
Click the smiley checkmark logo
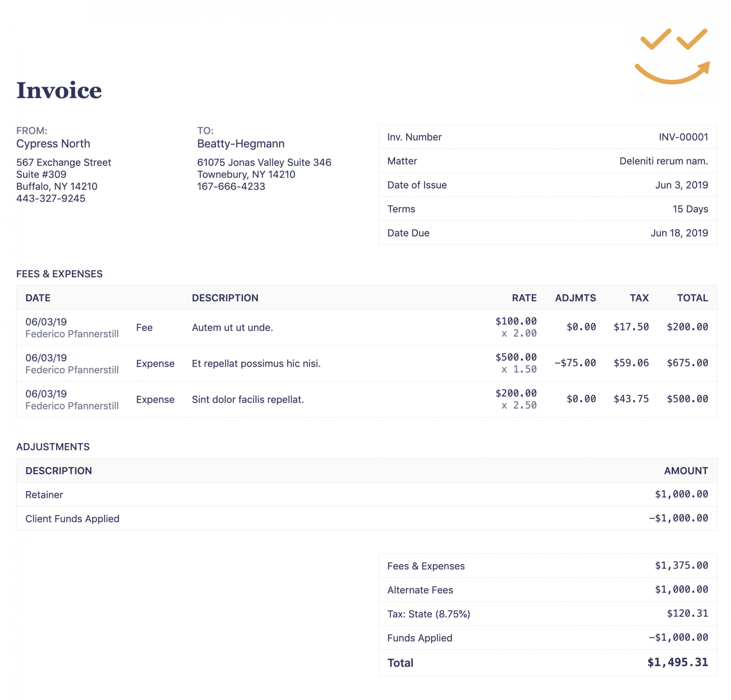tap(672, 56)
